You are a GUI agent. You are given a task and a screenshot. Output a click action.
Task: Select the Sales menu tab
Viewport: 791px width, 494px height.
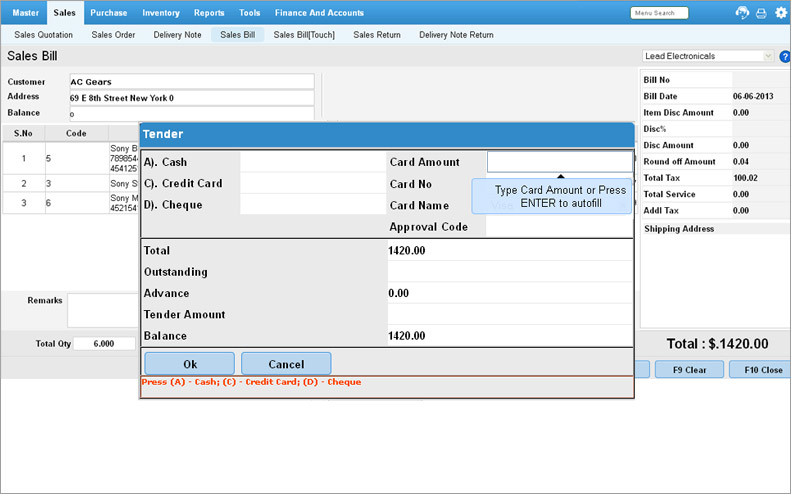point(65,13)
